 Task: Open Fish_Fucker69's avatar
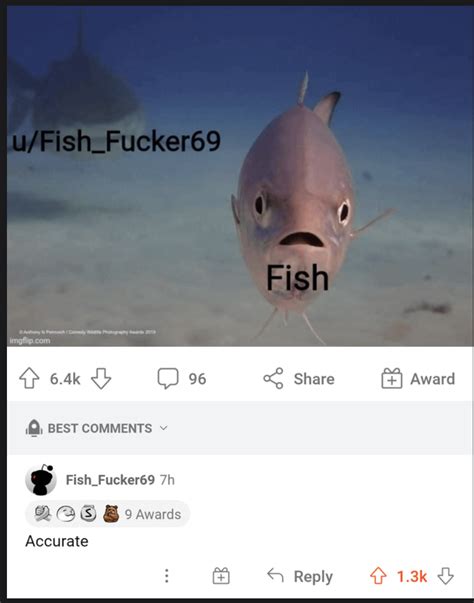click(x=41, y=480)
